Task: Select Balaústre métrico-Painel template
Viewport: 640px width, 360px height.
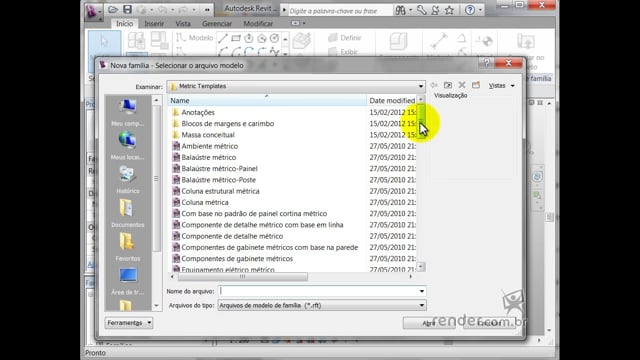Action: [219, 169]
